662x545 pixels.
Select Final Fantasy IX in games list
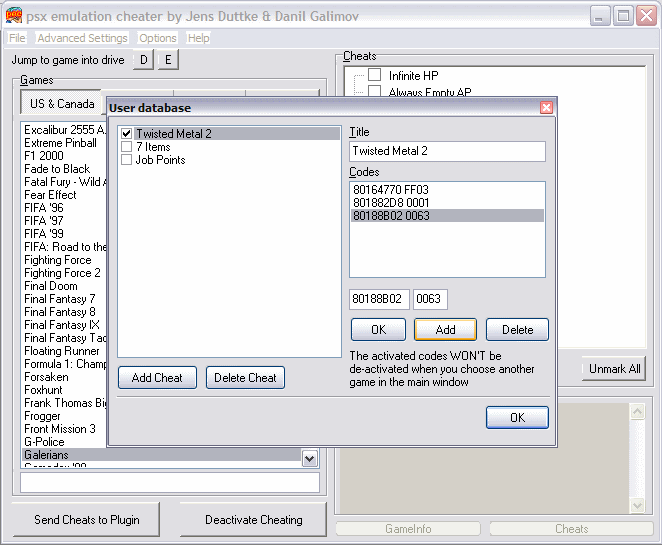pos(62,325)
